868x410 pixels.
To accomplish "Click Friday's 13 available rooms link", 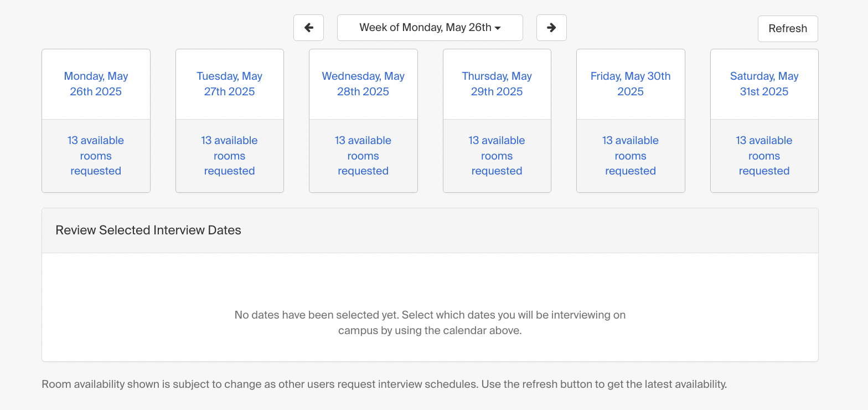I will [x=631, y=156].
